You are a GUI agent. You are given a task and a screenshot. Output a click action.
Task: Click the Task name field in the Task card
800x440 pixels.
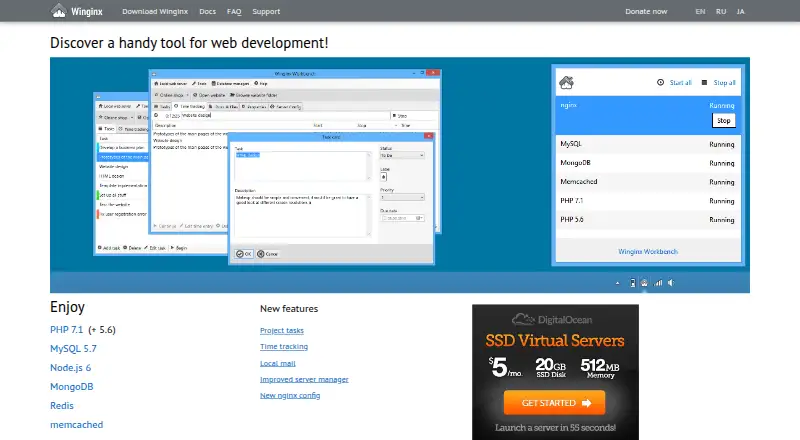302,165
